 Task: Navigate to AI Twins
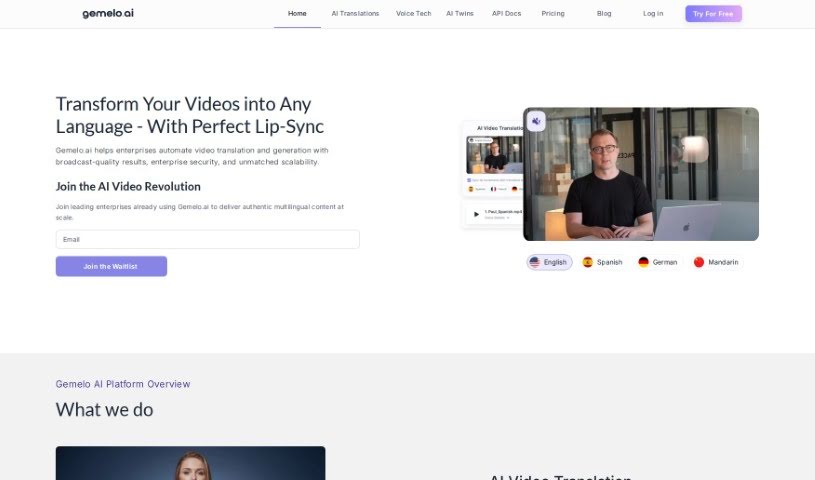[460, 14]
